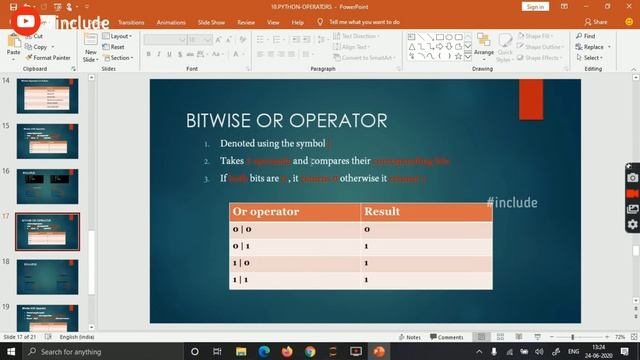This screenshot has height=360, width=640.
Task: Open screen recorder settings gear
Action: click(632, 224)
